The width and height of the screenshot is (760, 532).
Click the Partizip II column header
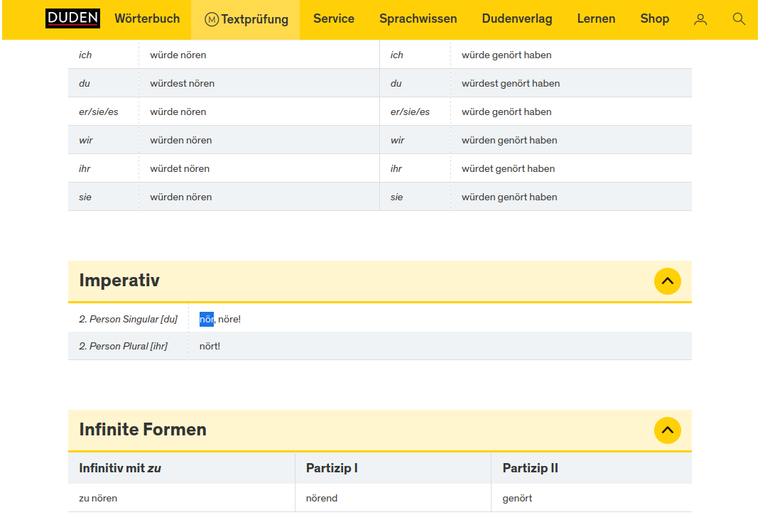(x=530, y=469)
